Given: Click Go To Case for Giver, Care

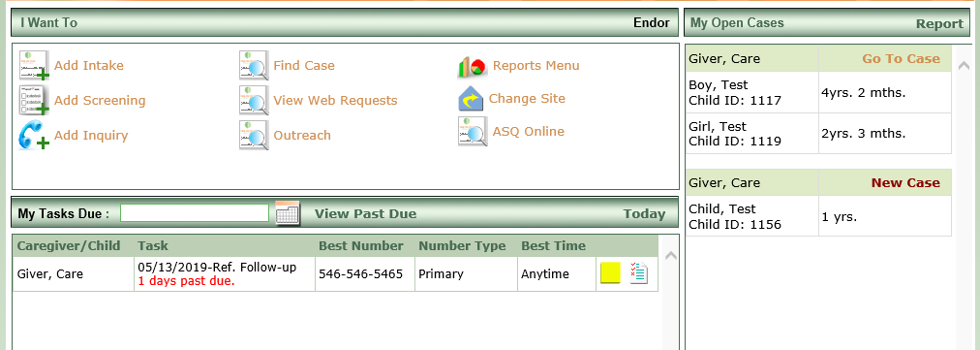Looking at the screenshot, I should [902, 59].
